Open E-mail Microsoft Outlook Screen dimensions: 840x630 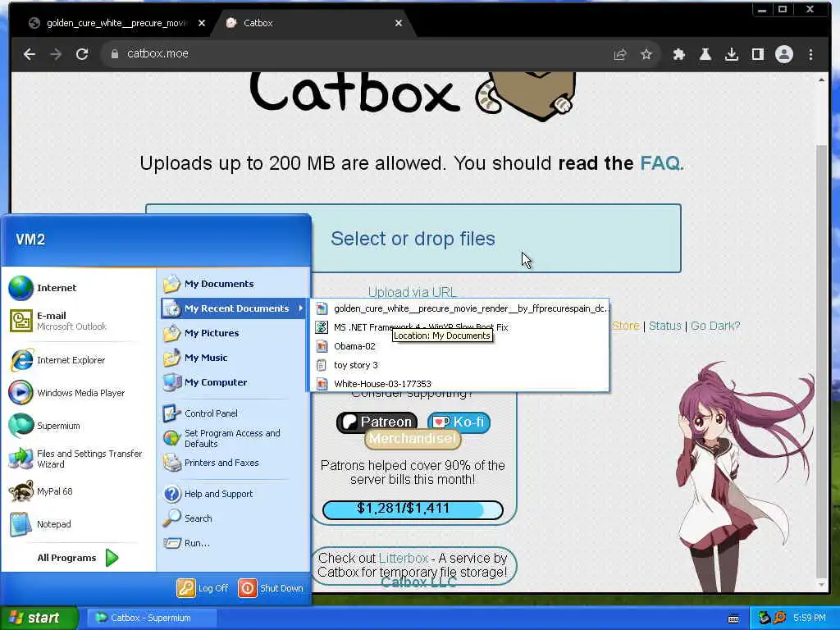tap(78, 321)
